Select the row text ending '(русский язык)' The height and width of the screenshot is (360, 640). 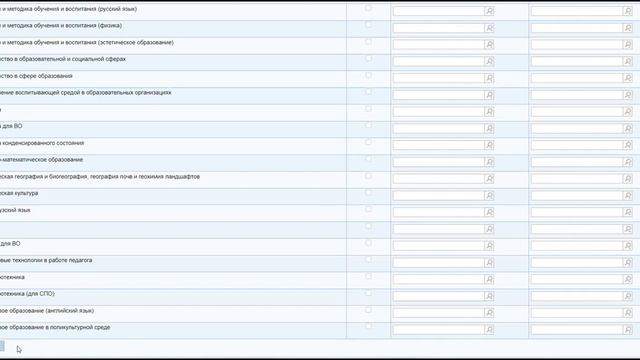coord(69,9)
